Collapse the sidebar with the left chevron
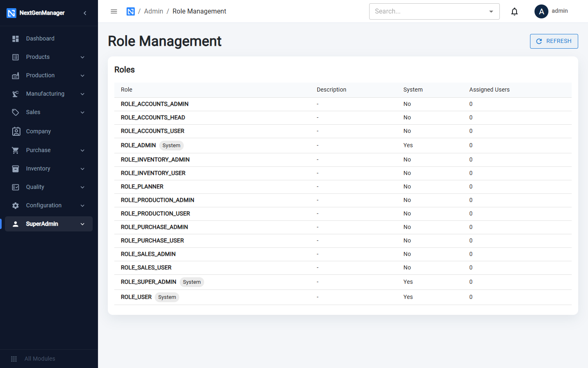 85,13
